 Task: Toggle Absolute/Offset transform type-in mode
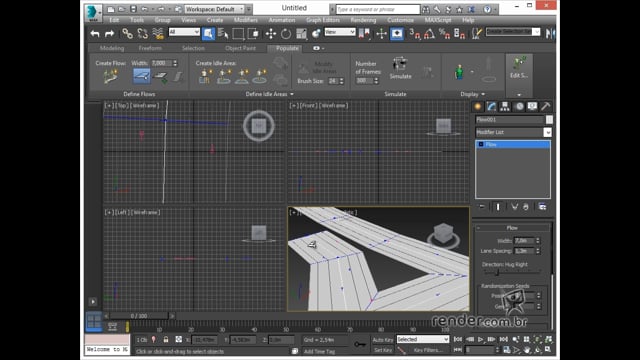(x=178, y=340)
